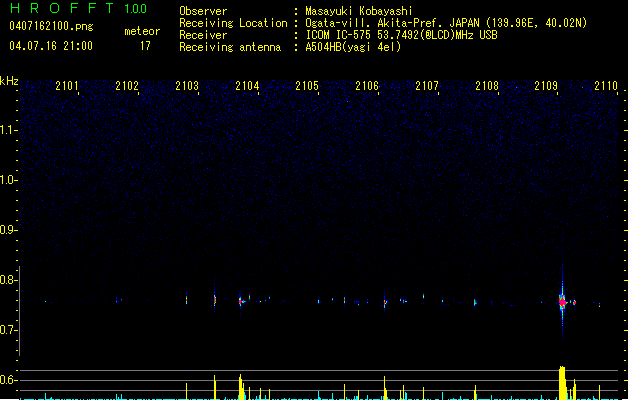This screenshot has height=400, width=629.
Task: Click the Receiving Location label
Action: point(233,23)
